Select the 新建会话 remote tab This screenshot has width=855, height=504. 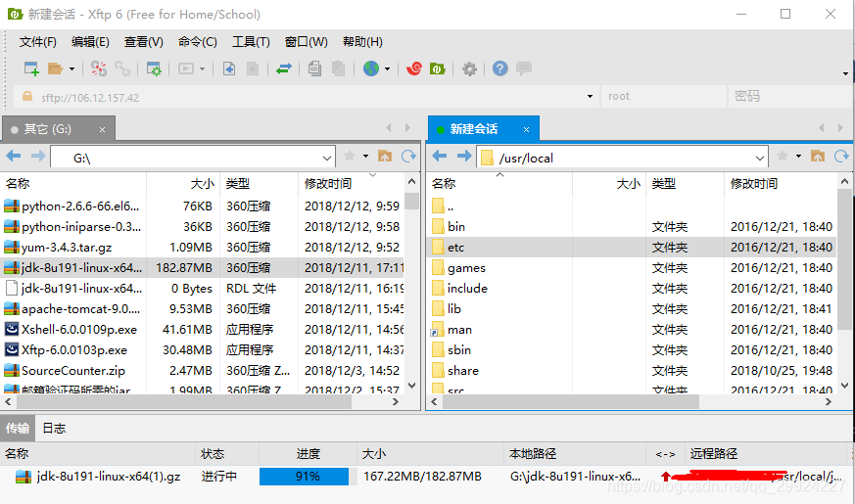[x=483, y=129]
